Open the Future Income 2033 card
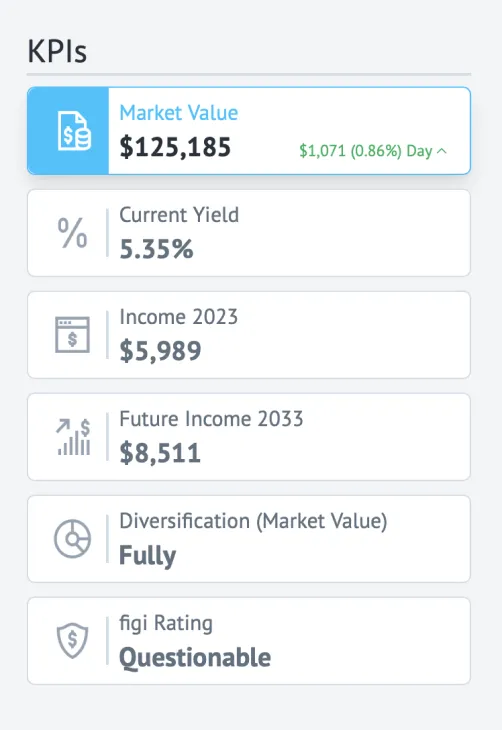Viewport: 502px width, 730px height. pos(249,437)
